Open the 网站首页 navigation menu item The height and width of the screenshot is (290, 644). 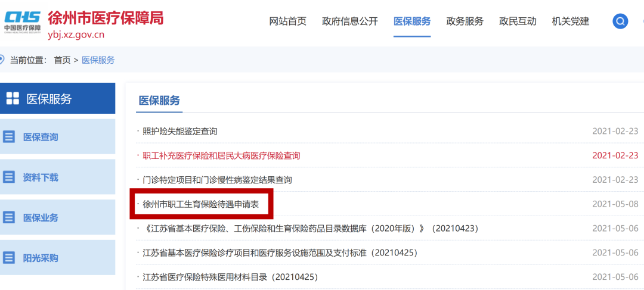click(x=287, y=21)
